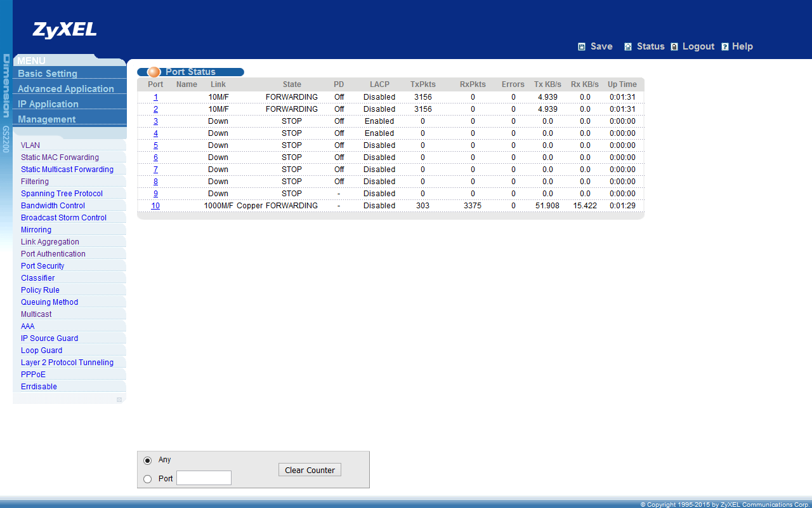Click port 10 RxPkts value 3375
Viewport: 812px width, 508px height.
coord(473,206)
